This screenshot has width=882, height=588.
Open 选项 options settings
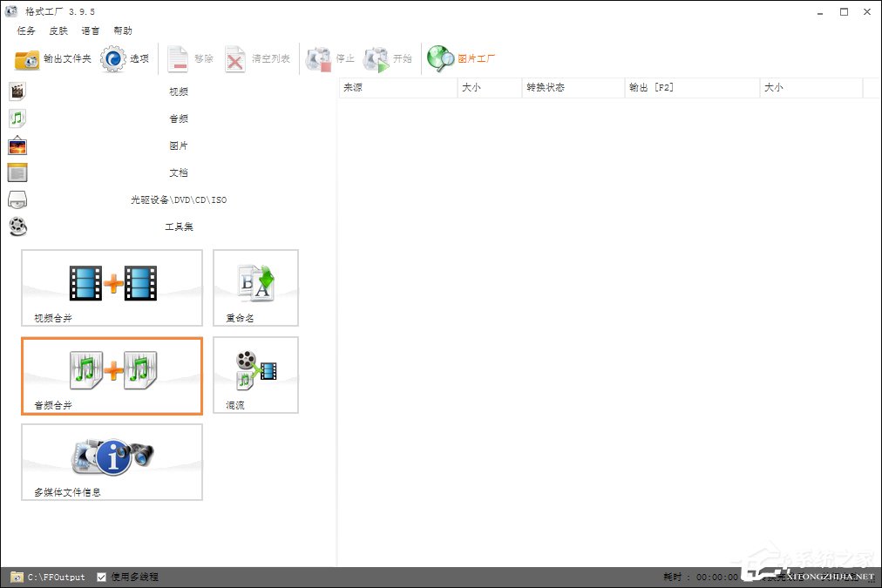tap(125, 59)
